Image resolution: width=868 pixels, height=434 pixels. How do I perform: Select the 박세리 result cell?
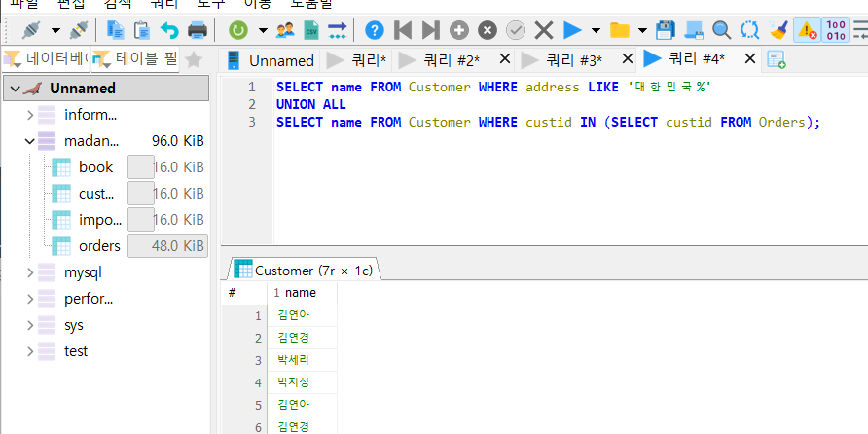302,360
